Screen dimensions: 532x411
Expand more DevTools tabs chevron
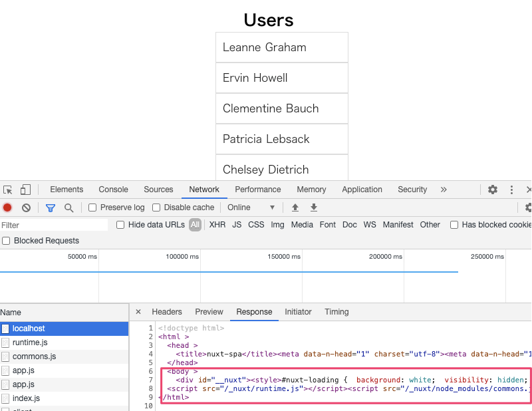click(444, 190)
